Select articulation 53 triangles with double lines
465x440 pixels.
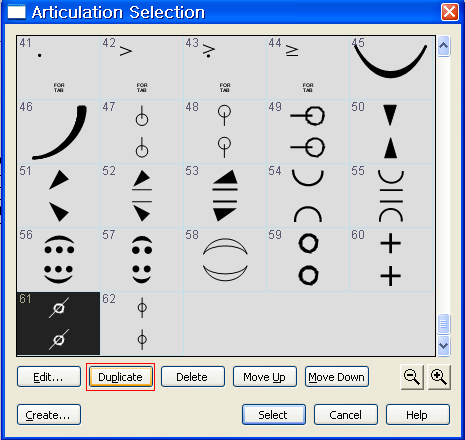[x=225, y=196]
